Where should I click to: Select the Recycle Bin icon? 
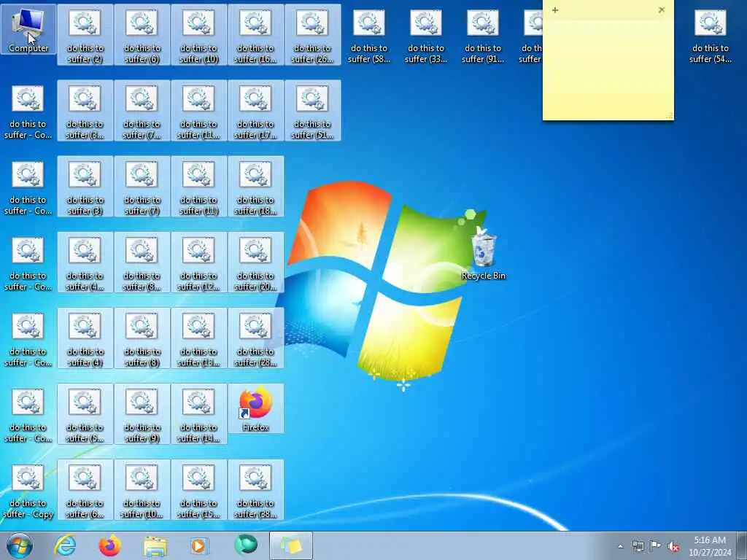point(483,253)
